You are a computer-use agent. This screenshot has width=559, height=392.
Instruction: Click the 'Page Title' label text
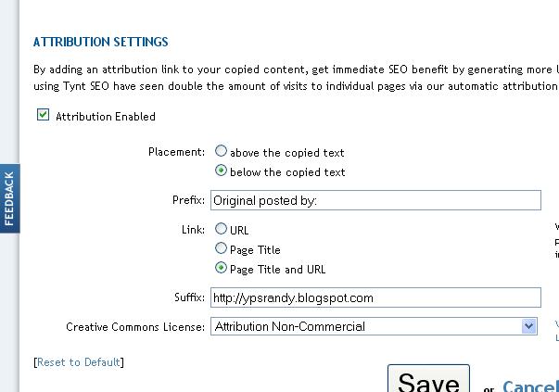click(x=255, y=249)
